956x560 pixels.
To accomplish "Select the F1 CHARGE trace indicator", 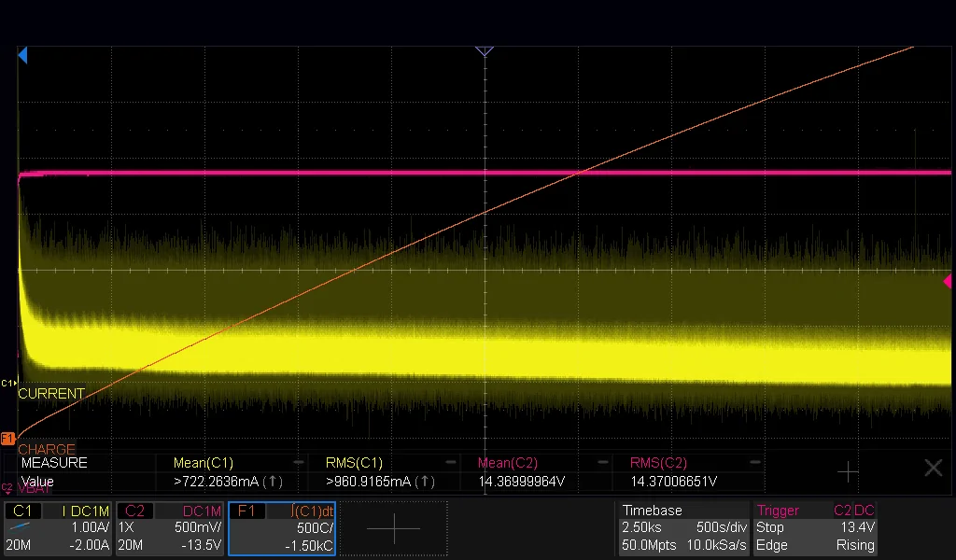I will (7, 438).
